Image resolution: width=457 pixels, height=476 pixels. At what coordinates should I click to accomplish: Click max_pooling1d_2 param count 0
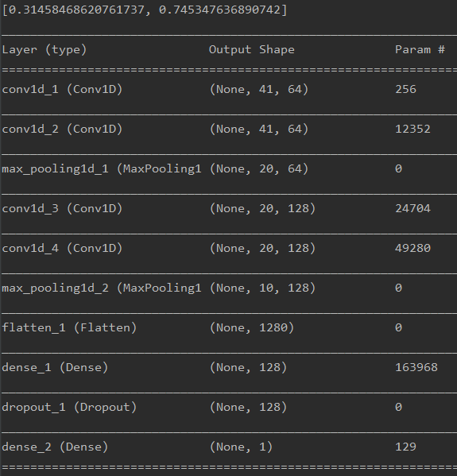(x=398, y=288)
